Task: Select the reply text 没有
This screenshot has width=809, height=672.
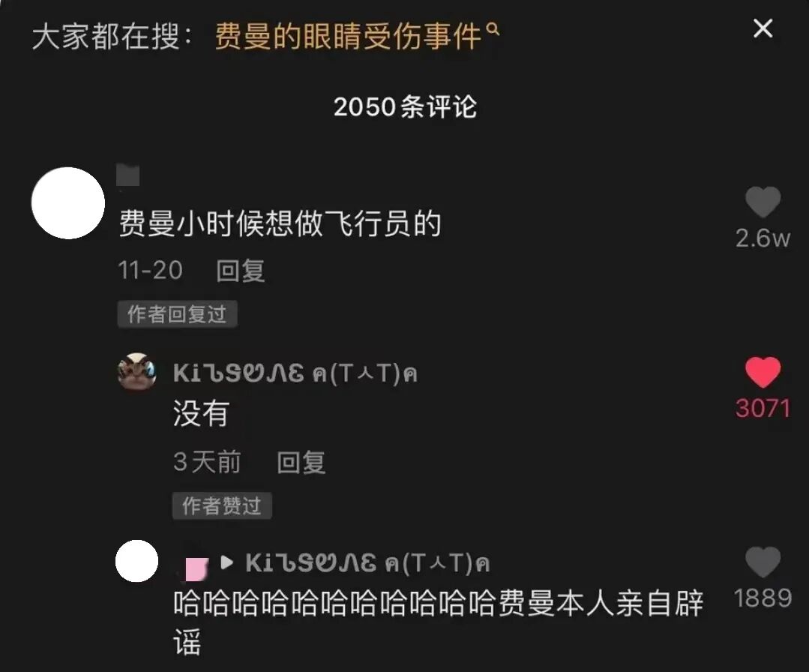Action: (201, 413)
